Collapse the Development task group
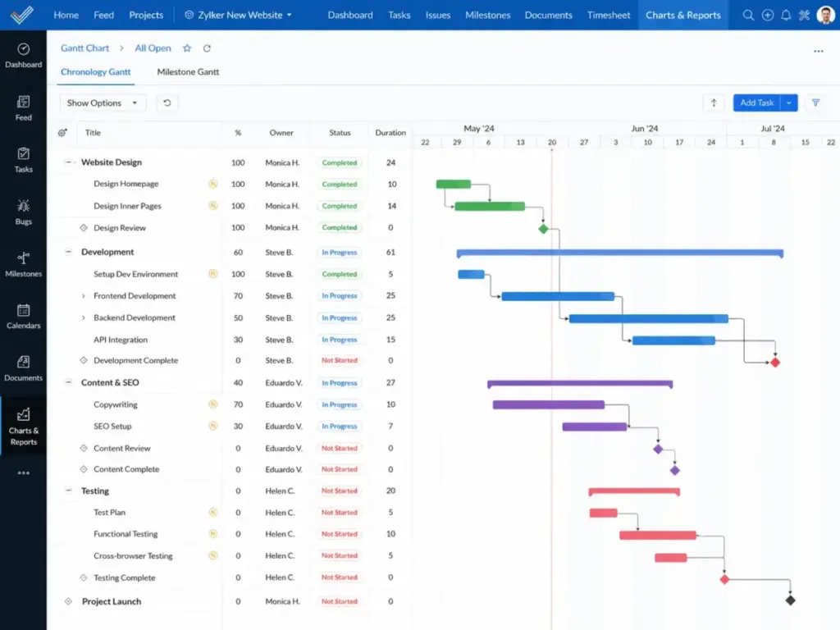The height and width of the screenshot is (630, 840). point(68,252)
